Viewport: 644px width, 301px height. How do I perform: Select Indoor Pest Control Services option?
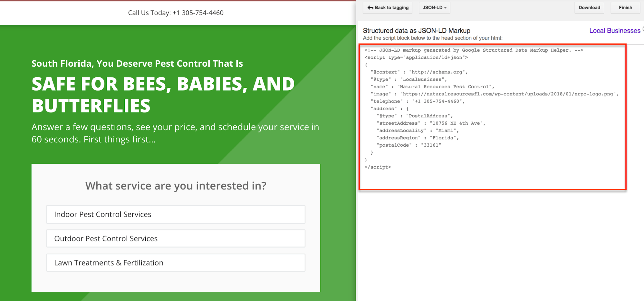[x=176, y=214]
